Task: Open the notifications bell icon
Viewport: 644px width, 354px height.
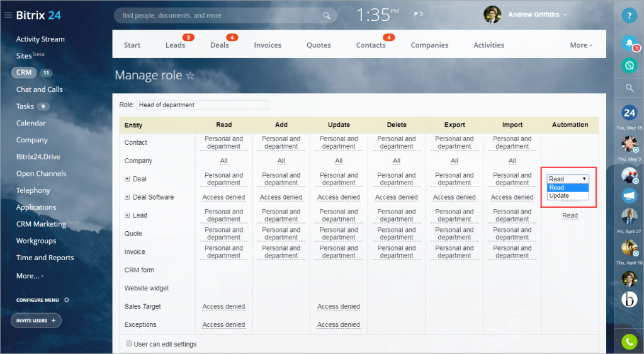Action: [x=630, y=43]
